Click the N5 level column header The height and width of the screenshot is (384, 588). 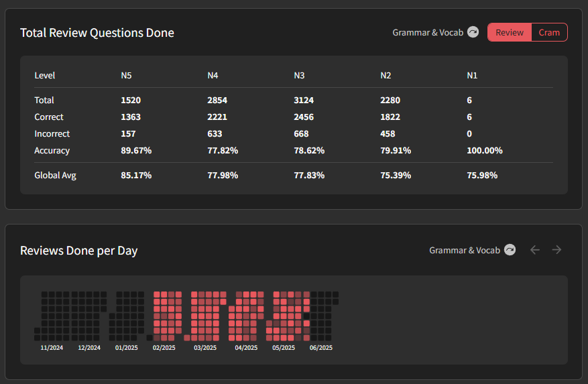(x=126, y=75)
